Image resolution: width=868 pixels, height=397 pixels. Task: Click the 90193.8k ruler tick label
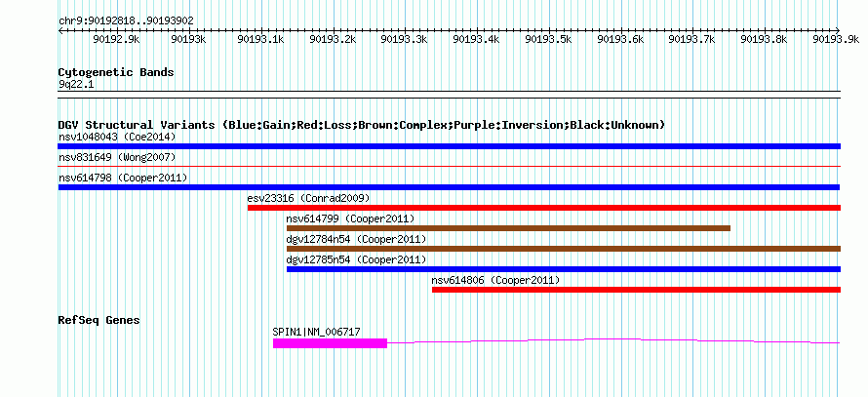tap(764, 39)
